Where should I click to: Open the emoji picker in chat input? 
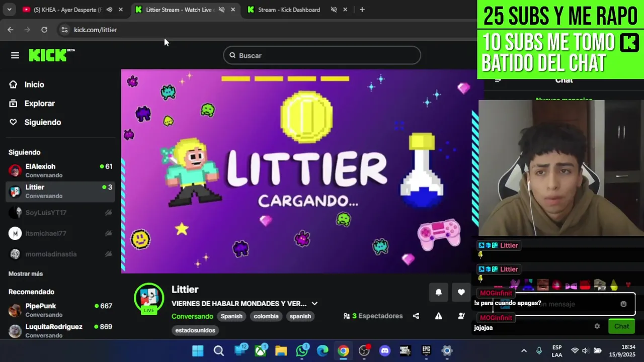623,304
